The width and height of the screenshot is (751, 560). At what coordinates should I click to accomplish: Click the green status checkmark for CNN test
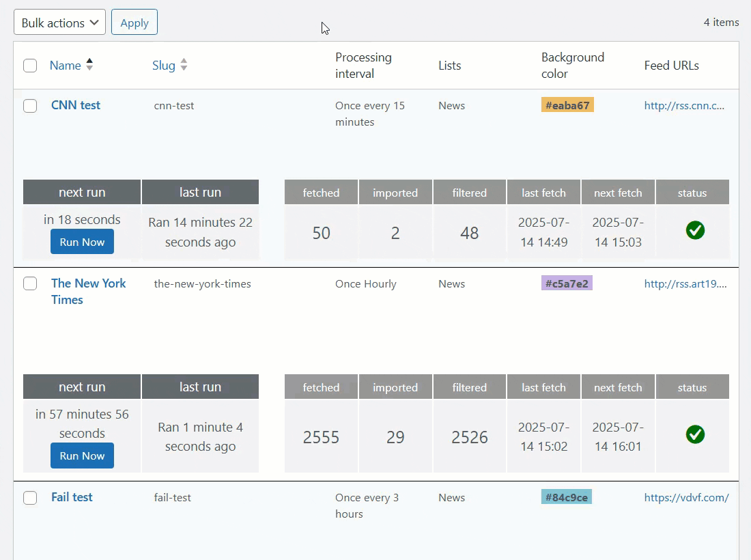click(x=695, y=230)
